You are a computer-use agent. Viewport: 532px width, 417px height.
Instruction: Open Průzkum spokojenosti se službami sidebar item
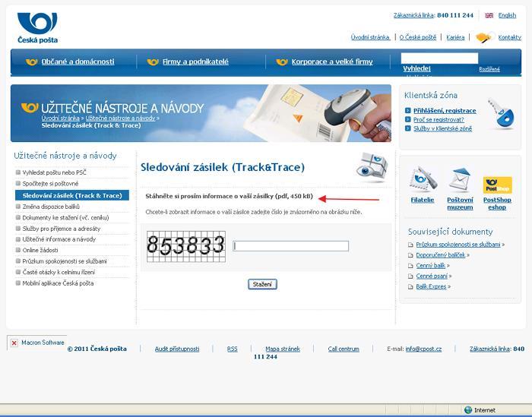65,261
